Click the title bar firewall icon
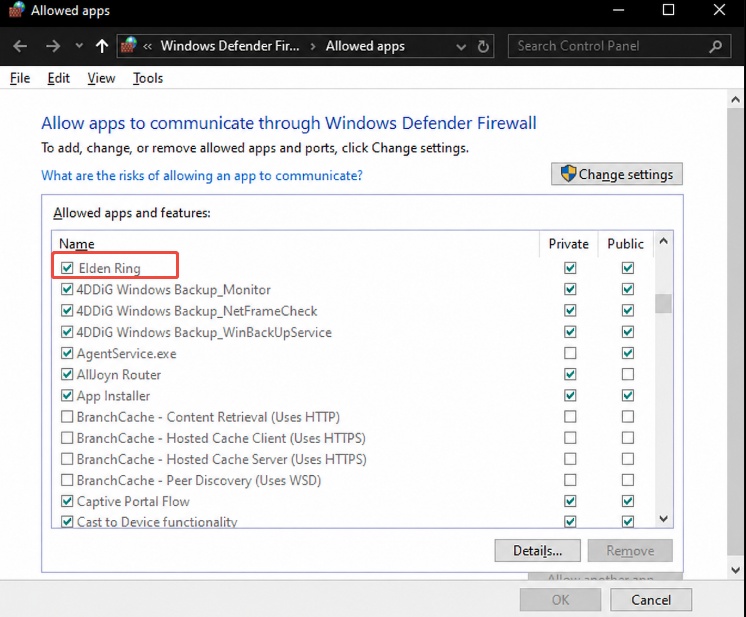This screenshot has width=746, height=617. [x=17, y=10]
